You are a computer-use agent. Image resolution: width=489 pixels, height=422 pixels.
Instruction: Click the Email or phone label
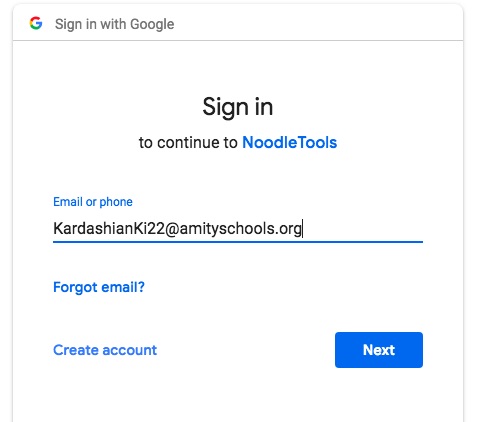point(93,202)
